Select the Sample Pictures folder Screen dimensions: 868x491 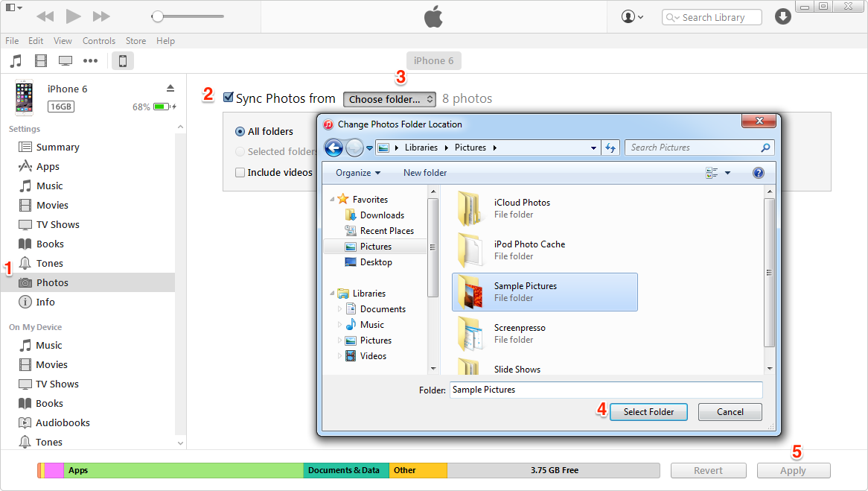coord(545,292)
